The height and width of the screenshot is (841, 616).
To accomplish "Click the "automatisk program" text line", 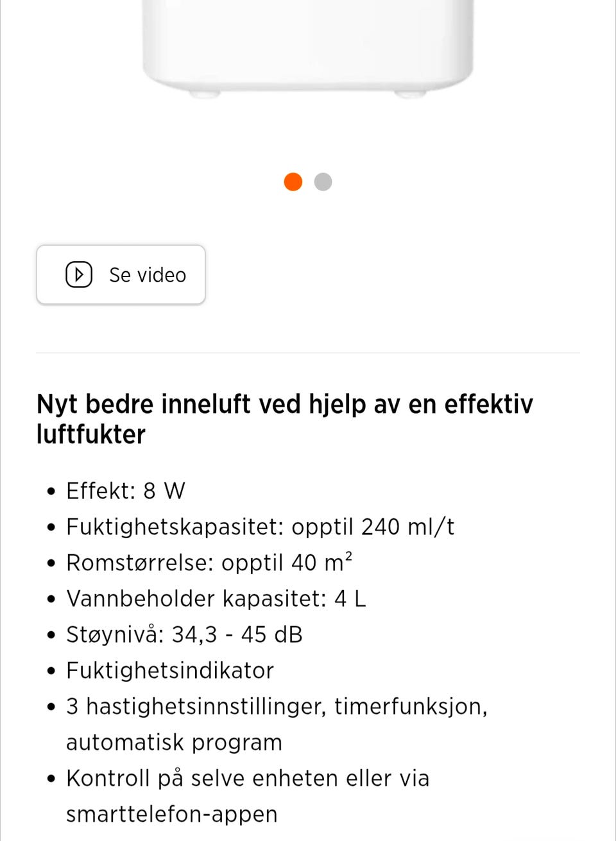I will [174, 742].
